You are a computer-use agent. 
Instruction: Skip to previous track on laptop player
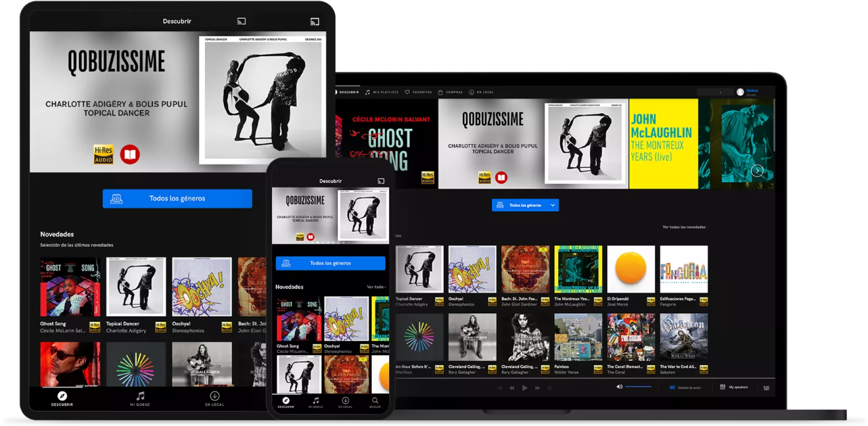pos(512,388)
